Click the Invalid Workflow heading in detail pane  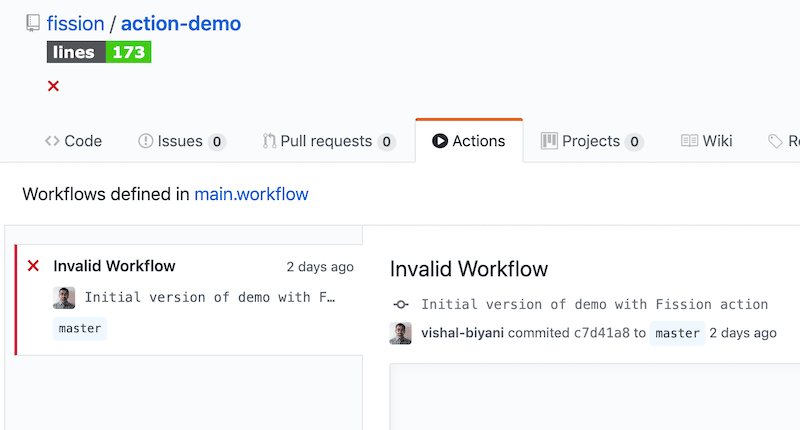[x=469, y=269]
